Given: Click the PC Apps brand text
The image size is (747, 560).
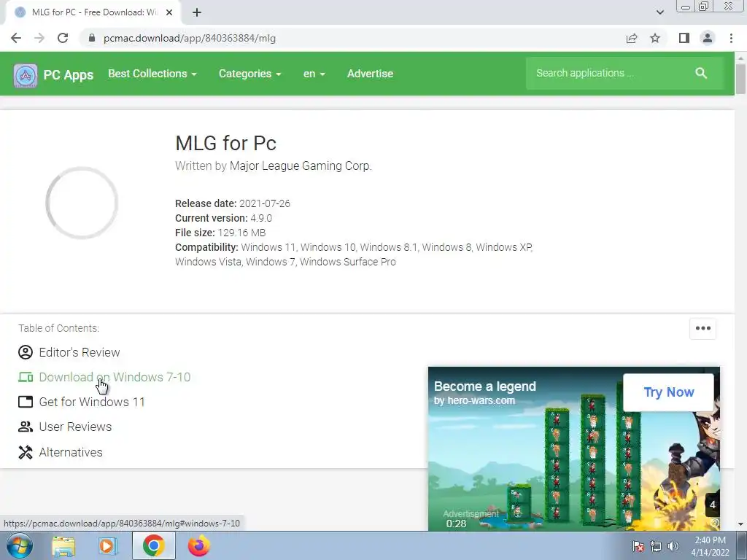Looking at the screenshot, I should pyautogui.click(x=68, y=75).
